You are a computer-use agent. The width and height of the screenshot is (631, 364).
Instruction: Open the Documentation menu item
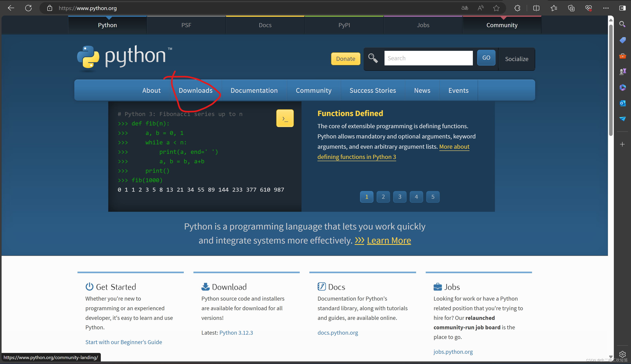click(x=254, y=90)
